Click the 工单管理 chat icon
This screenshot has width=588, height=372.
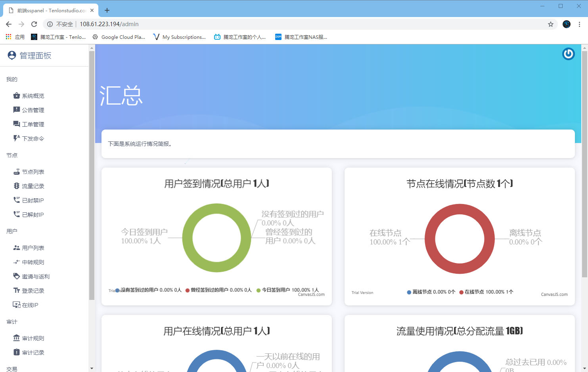17,124
